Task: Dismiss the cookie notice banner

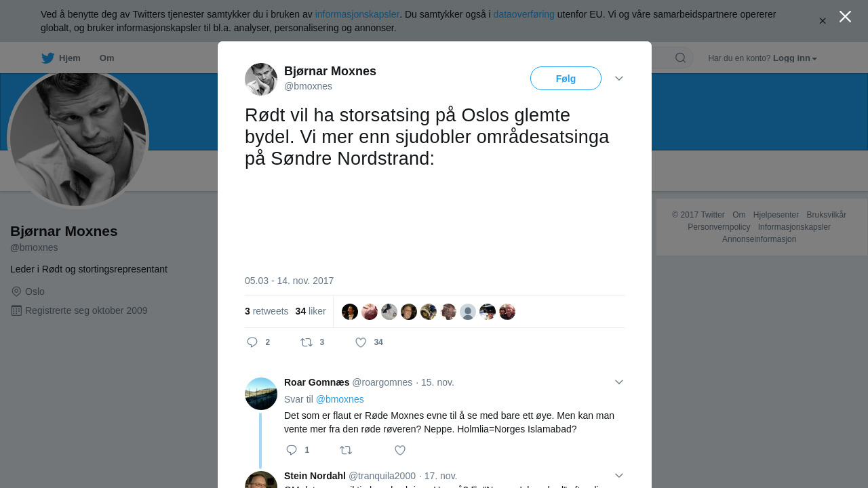Action: 823,21
